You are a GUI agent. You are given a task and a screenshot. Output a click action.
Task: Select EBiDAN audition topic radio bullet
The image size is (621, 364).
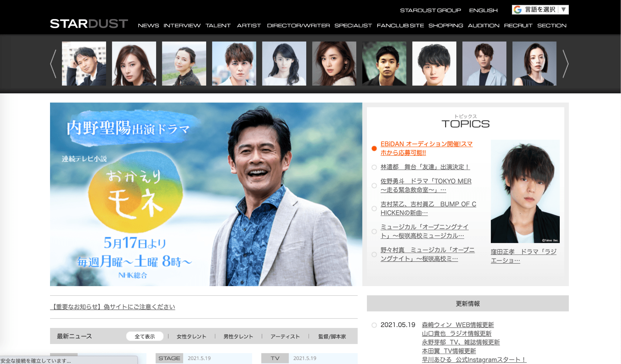[374, 149]
